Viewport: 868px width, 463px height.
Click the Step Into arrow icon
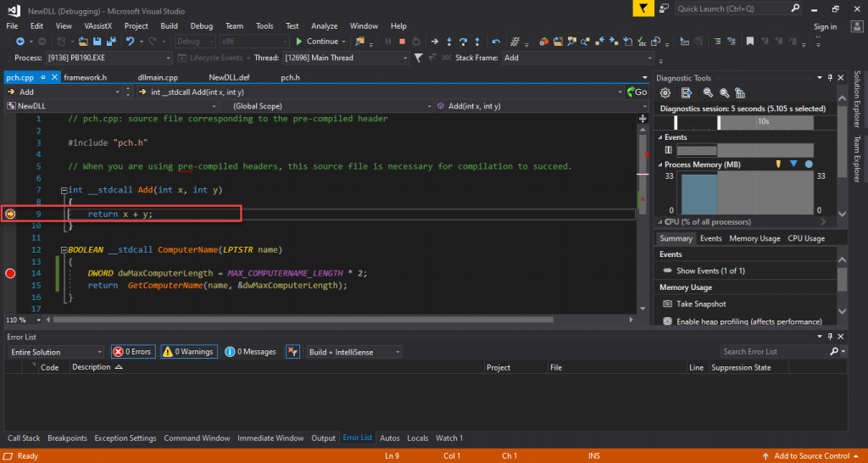click(449, 42)
